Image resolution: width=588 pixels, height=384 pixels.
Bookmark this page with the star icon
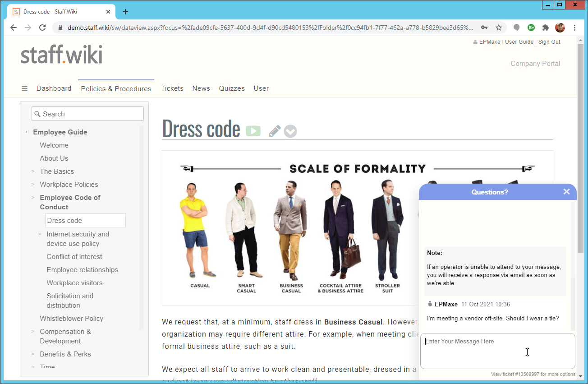(499, 28)
